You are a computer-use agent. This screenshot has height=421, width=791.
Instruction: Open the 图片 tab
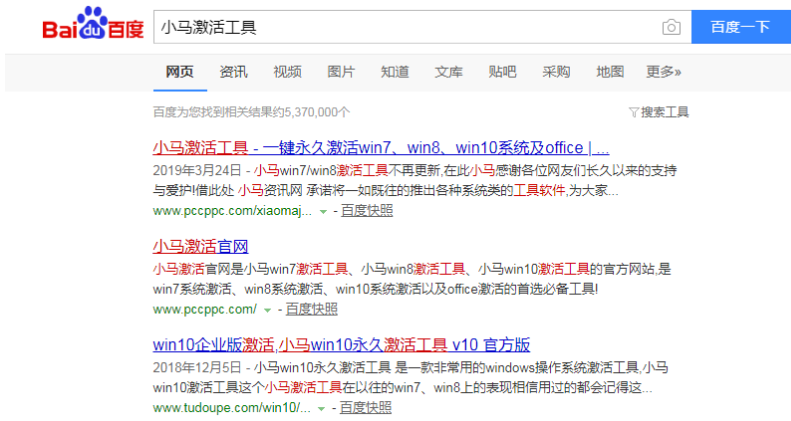point(341,72)
